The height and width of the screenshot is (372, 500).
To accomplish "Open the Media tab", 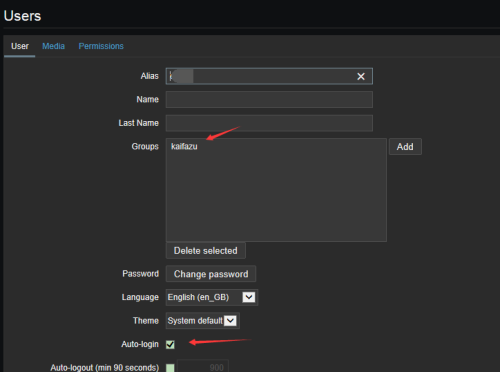I will (53, 46).
